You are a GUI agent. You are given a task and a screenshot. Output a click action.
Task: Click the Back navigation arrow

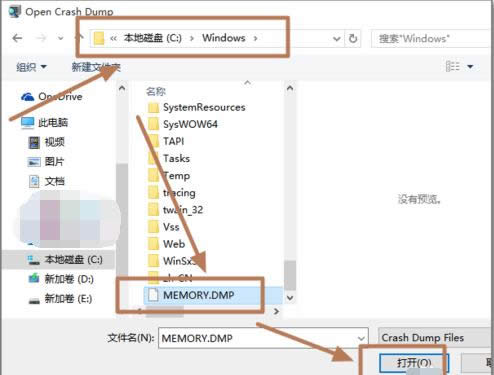pyautogui.click(x=17, y=38)
